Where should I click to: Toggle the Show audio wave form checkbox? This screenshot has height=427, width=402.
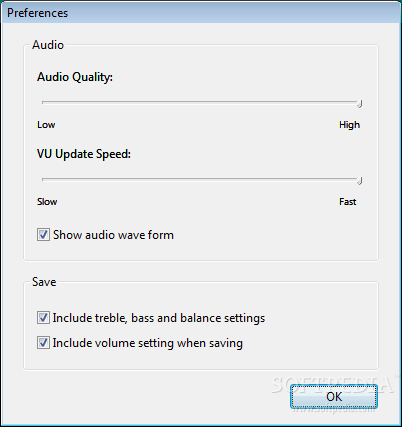pyautogui.click(x=43, y=235)
